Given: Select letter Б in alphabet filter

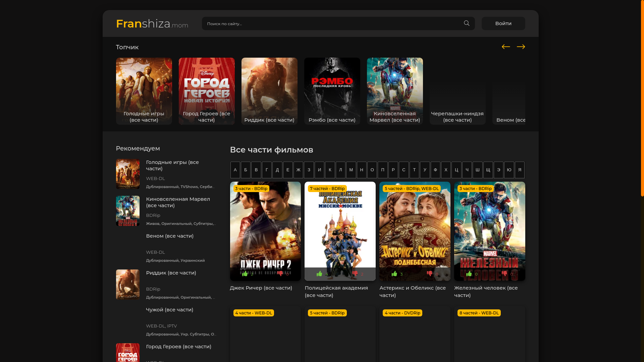Looking at the screenshot, I should (246, 170).
